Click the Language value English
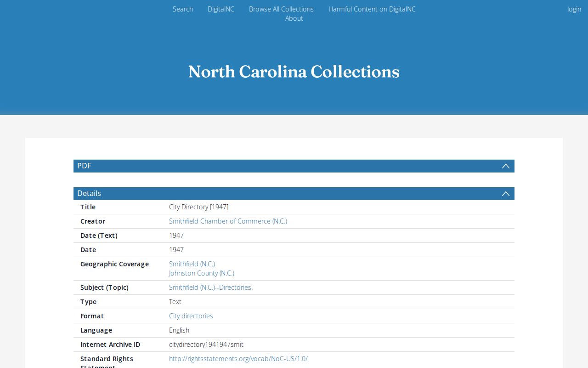Screen dimensions: 588x368 pyautogui.click(x=179, y=330)
